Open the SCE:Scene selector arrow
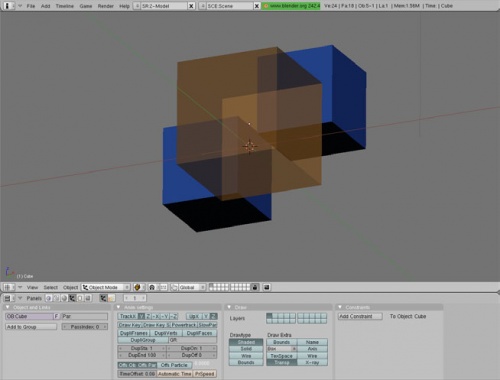500x380 pixels. click(x=202, y=6)
